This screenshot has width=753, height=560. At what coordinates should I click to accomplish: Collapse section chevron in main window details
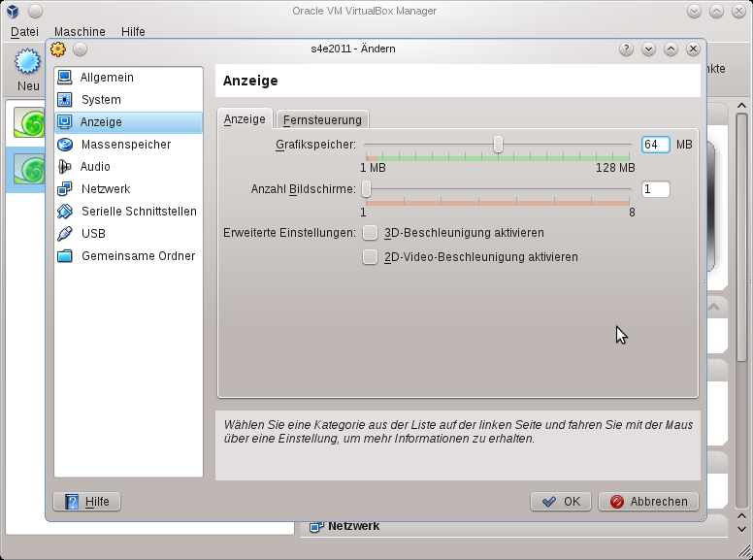coord(714,307)
